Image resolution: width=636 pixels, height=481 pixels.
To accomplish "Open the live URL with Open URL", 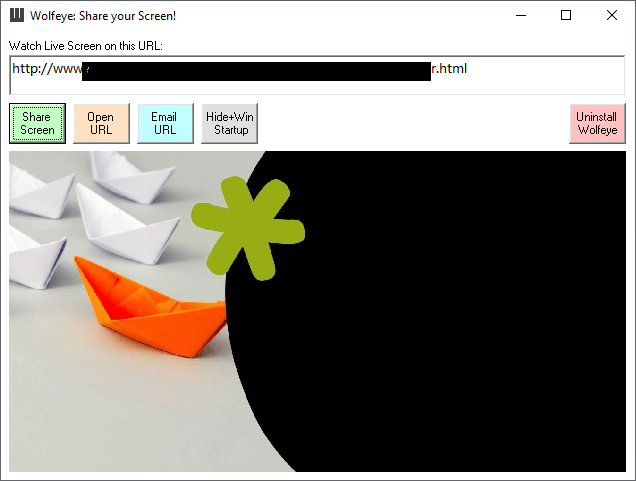I will coord(101,123).
